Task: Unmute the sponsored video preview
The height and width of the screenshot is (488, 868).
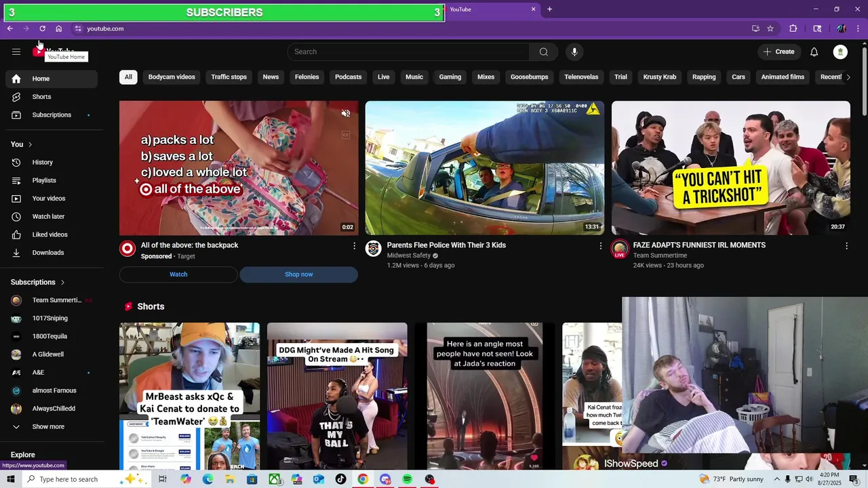Action: point(346,113)
